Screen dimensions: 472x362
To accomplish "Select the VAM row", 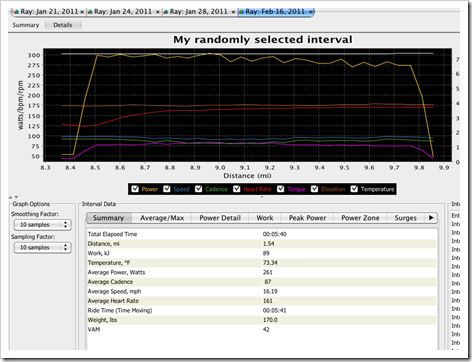I will coord(262,329).
